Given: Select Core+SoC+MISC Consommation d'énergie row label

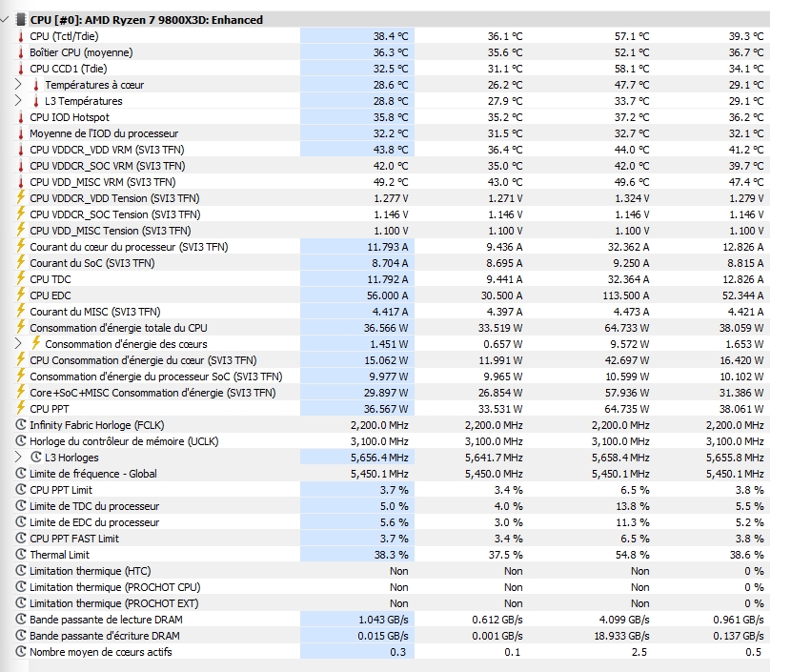Looking at the screenshot, I should 152,393.
